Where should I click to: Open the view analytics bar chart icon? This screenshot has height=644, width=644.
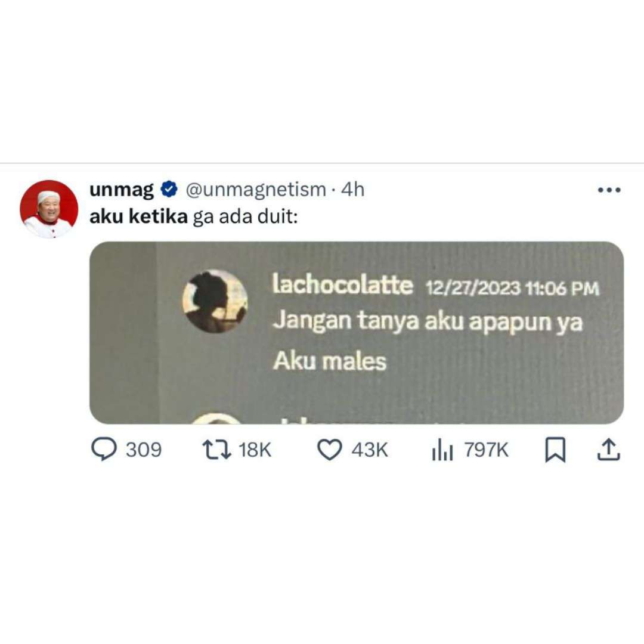(x=442, y=450)
